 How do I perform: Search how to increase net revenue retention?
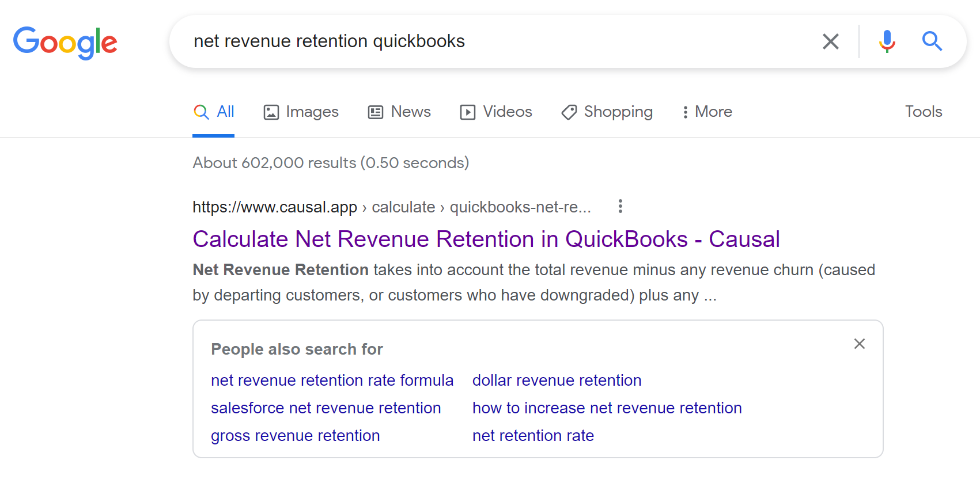click(x=607, y=408)
